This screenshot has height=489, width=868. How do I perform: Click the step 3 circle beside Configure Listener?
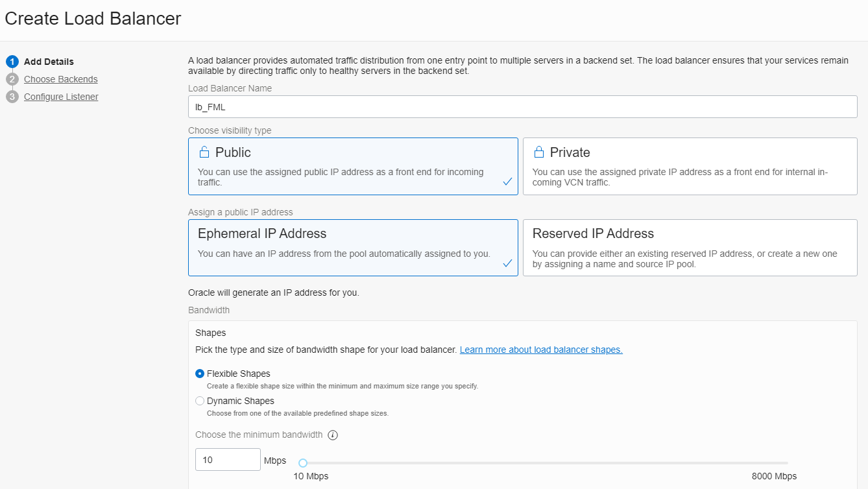point(14,96)
